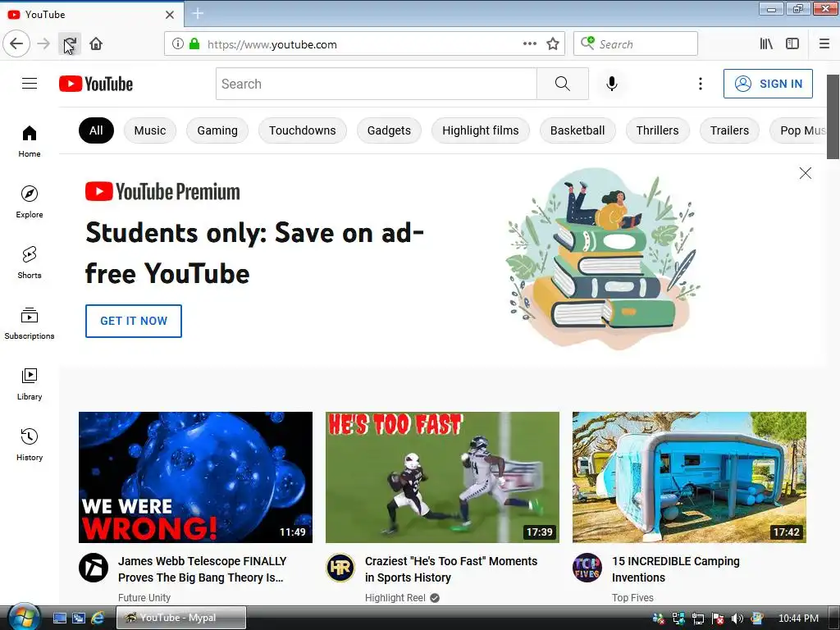Go back with the browser back arrow
This screenshot has width=840, height=630.
[x=16, y=43]
